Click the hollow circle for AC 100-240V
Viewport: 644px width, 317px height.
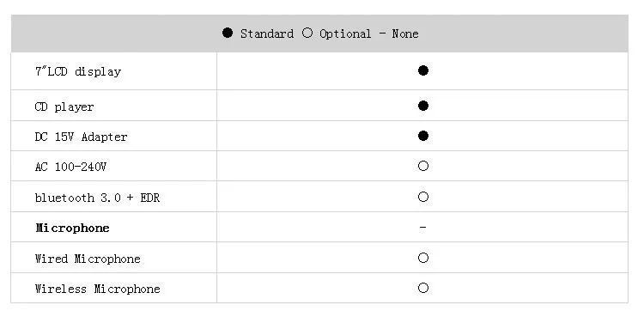coord(423,166)
